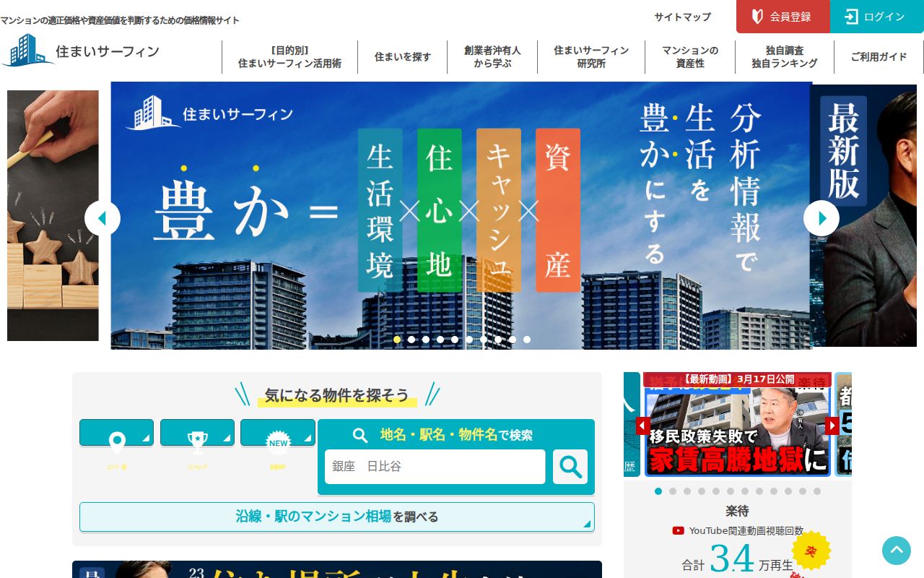
Task: Select the last dot under the main banner
Action: (x=527, y=340)
